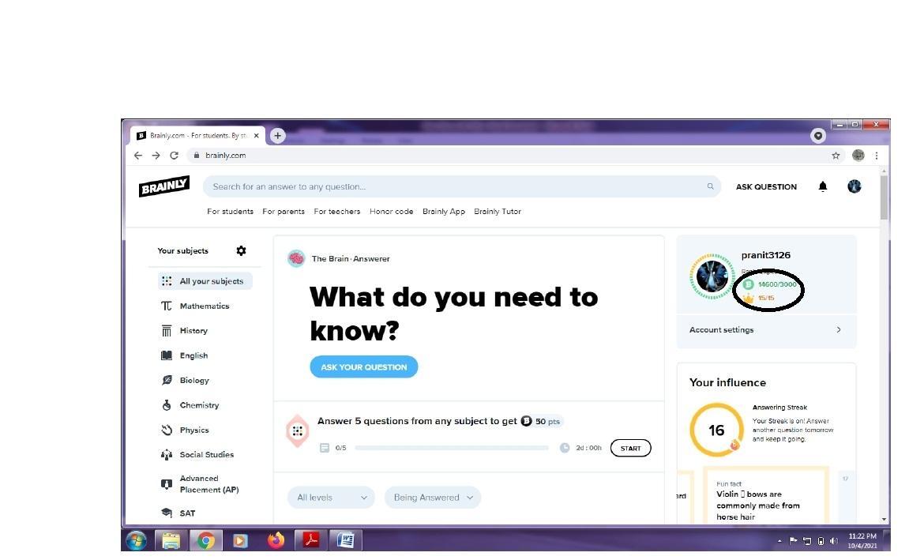Show hidden tray icons arrow
Screen dimensions: 924x560
(x=779, y=540)
